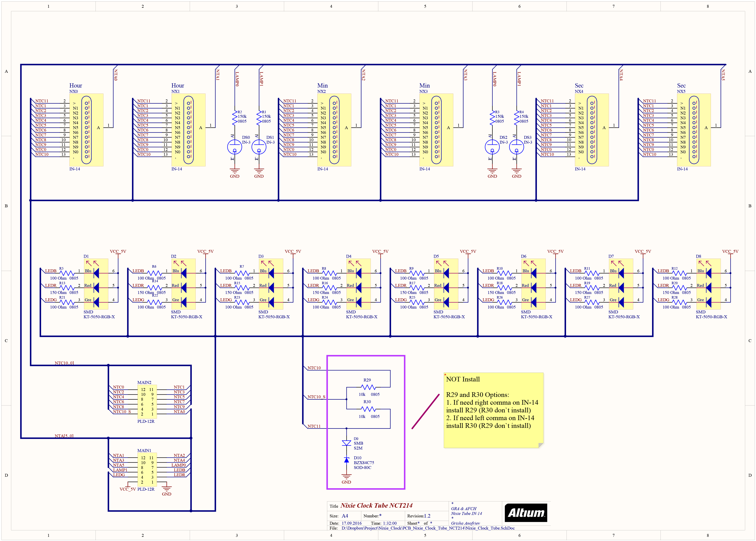Select the D1 RGB LED component

pos(96,284)
